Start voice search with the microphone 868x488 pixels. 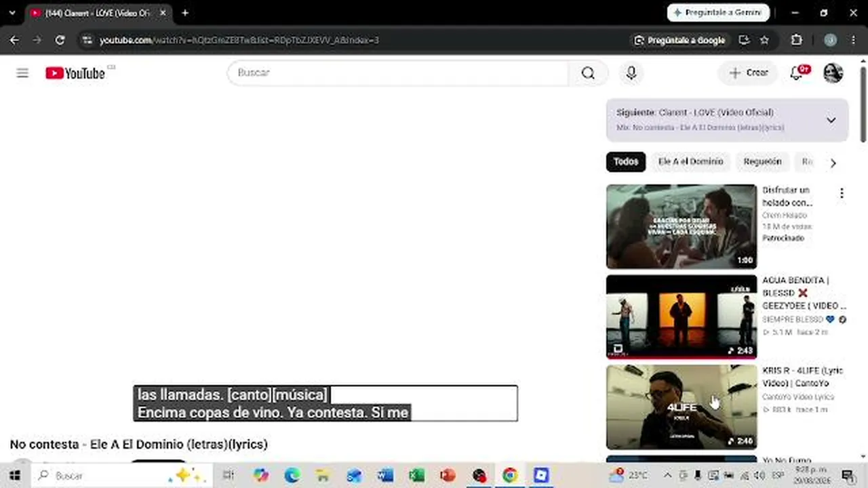(631, 73)
